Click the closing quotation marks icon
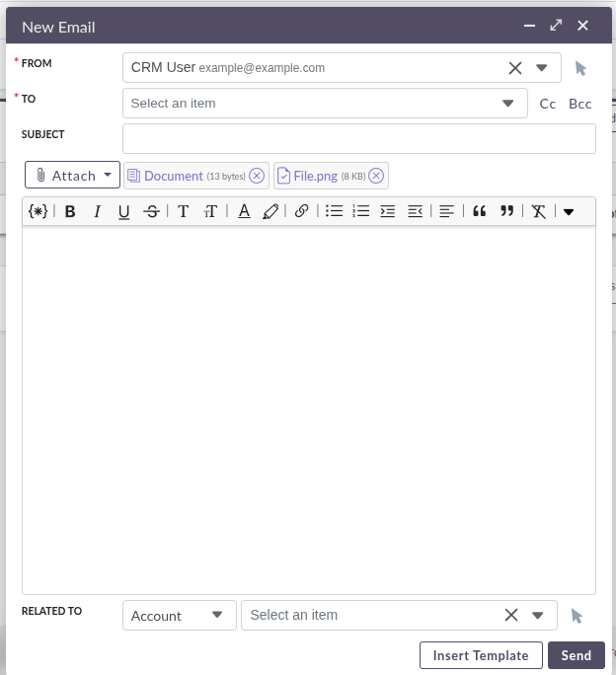The height and width of the screenshot is (675, 616). [507, 211]
